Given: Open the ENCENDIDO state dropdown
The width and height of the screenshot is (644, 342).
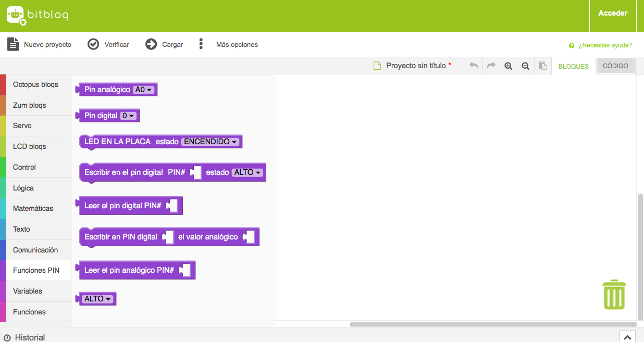Looking at the screenshot, I should coord(210,142).
